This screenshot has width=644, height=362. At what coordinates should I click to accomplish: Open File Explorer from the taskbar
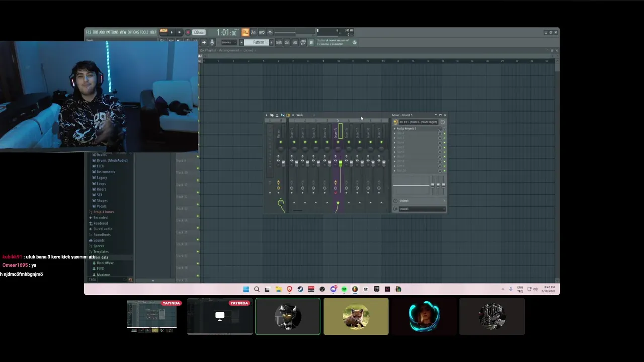[x=278, y=289]
